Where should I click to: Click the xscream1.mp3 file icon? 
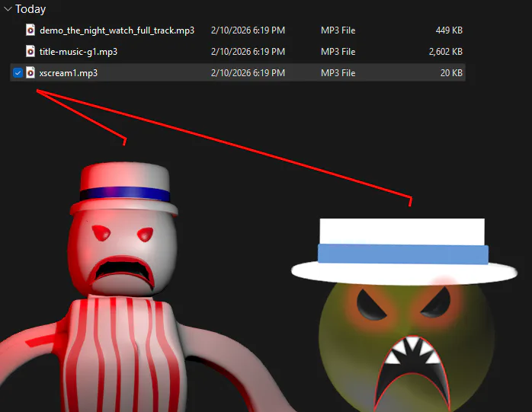pos(30,72)
